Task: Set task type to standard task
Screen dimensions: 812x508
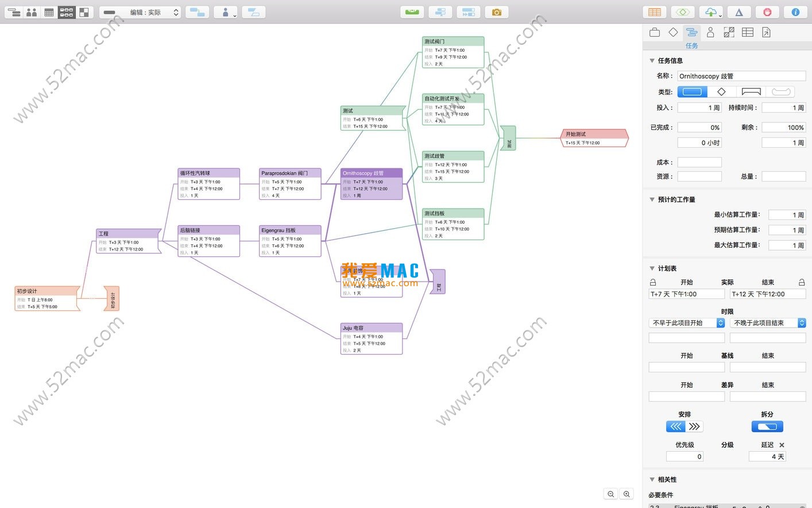Action: 692,91
